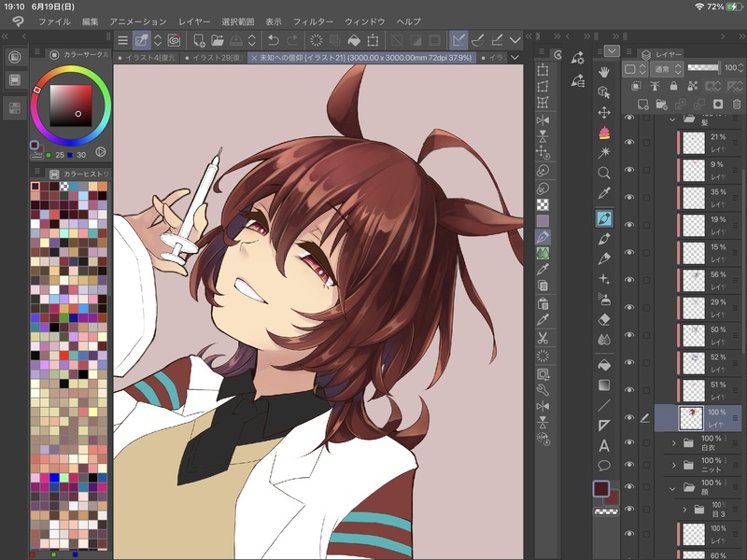Hide the 21% opacity layer
The image size is (747, 560).
(629, 142)
